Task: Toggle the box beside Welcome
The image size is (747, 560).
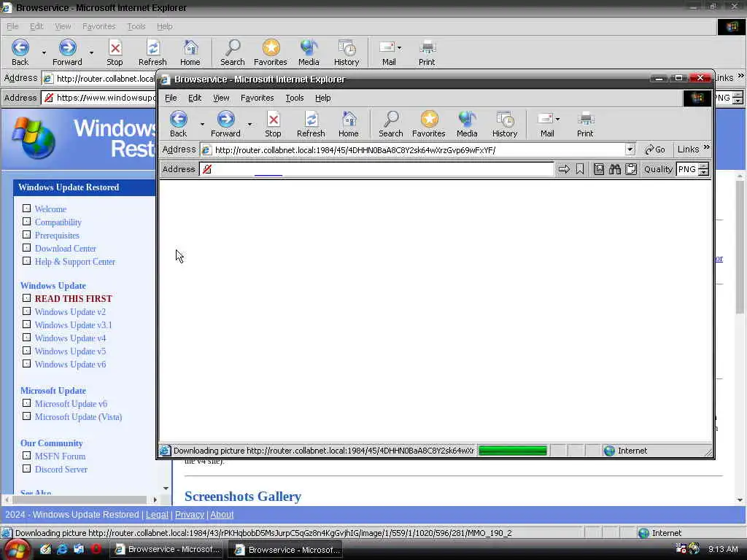Action: coord(27,209)
